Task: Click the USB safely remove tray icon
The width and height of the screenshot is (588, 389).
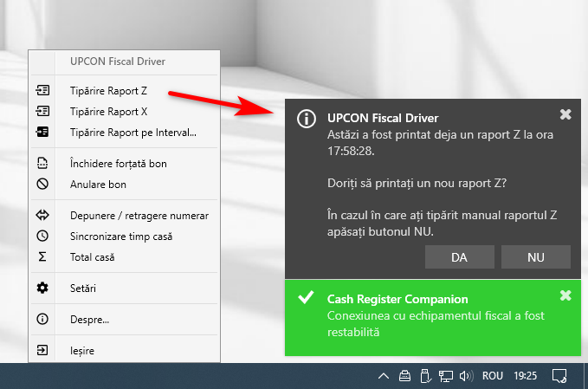Action: (x=425, y=375)
